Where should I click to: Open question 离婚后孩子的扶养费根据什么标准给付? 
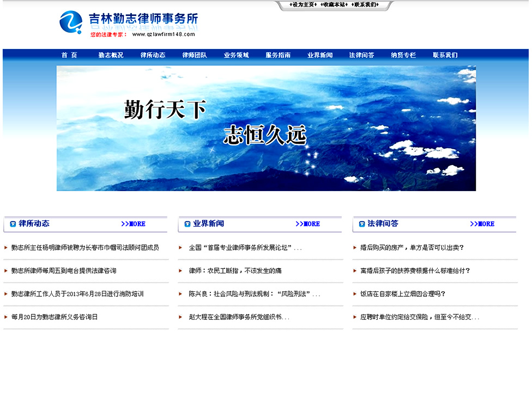click(x=415, y=271)
